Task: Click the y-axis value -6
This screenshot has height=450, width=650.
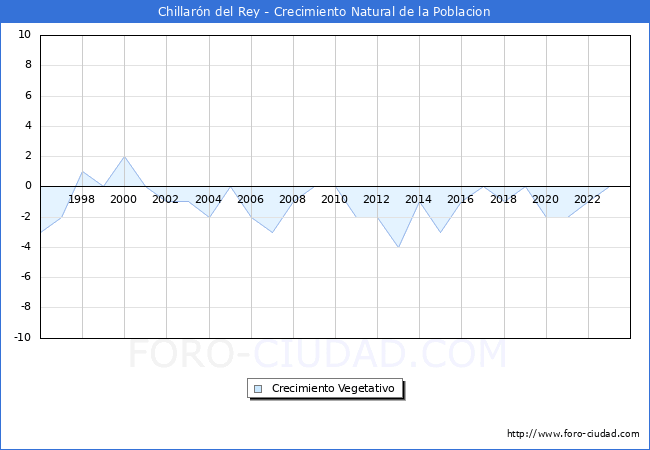Action: click(x=26, y=277)
